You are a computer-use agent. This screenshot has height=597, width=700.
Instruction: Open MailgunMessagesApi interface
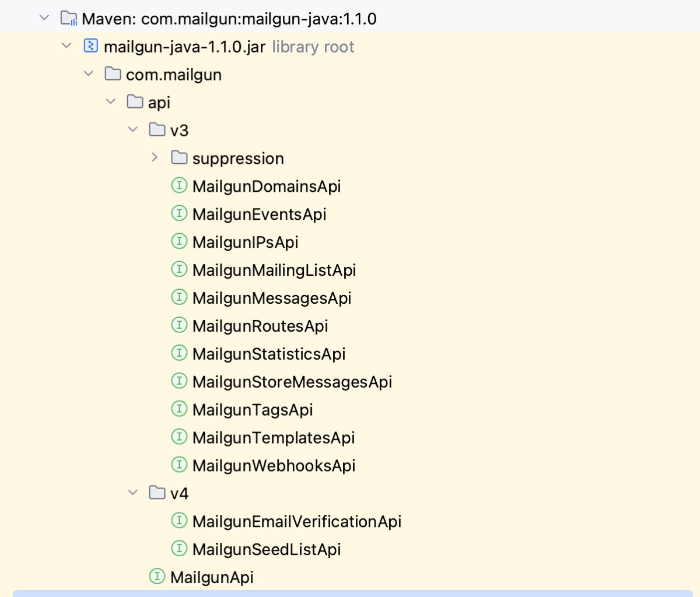point(272,298)
